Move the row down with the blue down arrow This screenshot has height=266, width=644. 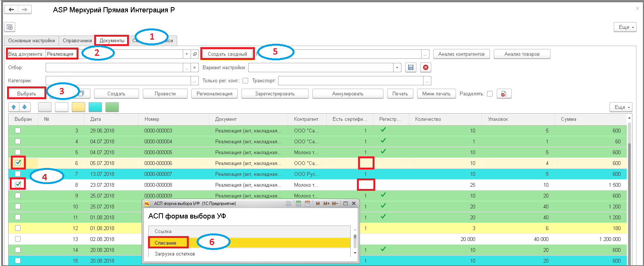point(24,107)
